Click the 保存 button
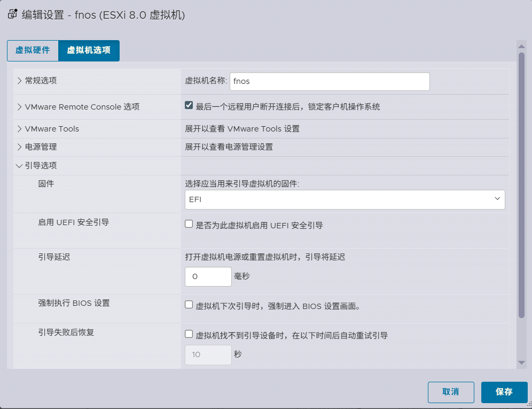 pyautogui.click(x=504, y=392)
